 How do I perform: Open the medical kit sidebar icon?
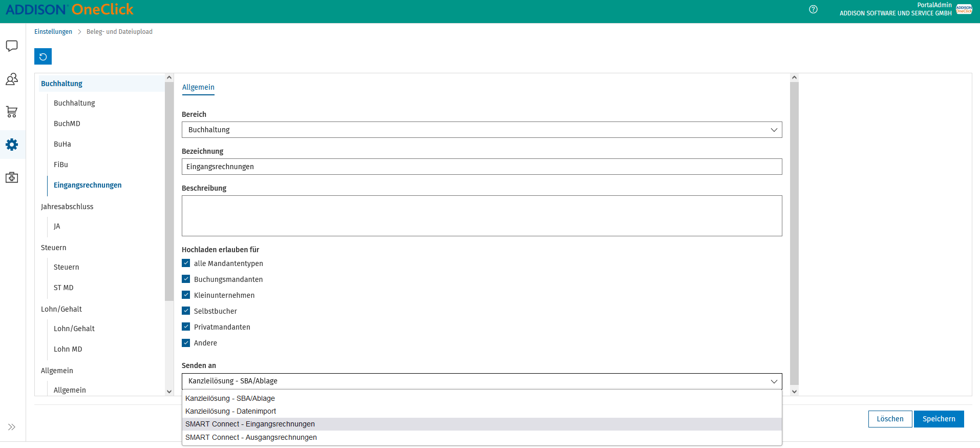click(12, 177)
